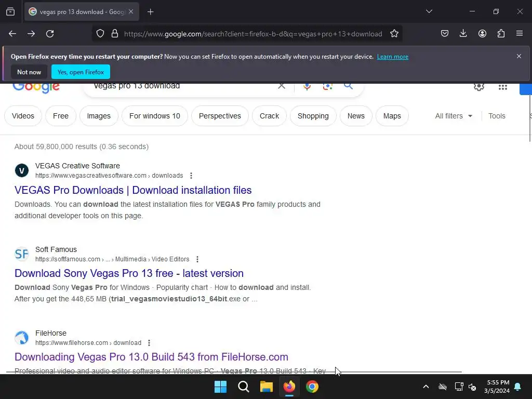Click VEGAS Creative Software site favicon
Screen dimensions: 532x399
click(22, 170)
